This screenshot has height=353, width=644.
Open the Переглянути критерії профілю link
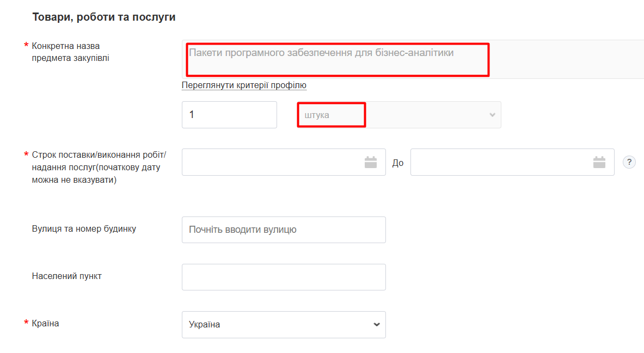click(x=244, y=85)
